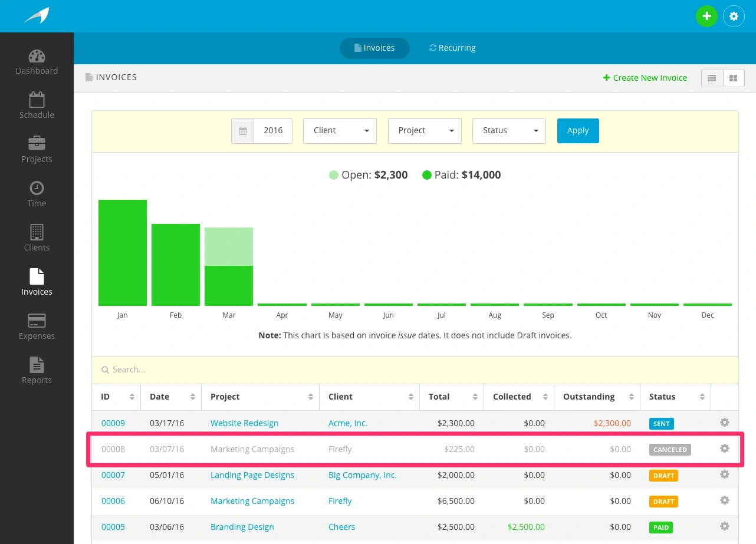The height and width of the screenshot is (544, 756).
Task: Click the Time tracking sidebar icon
Action: [37, 194]
